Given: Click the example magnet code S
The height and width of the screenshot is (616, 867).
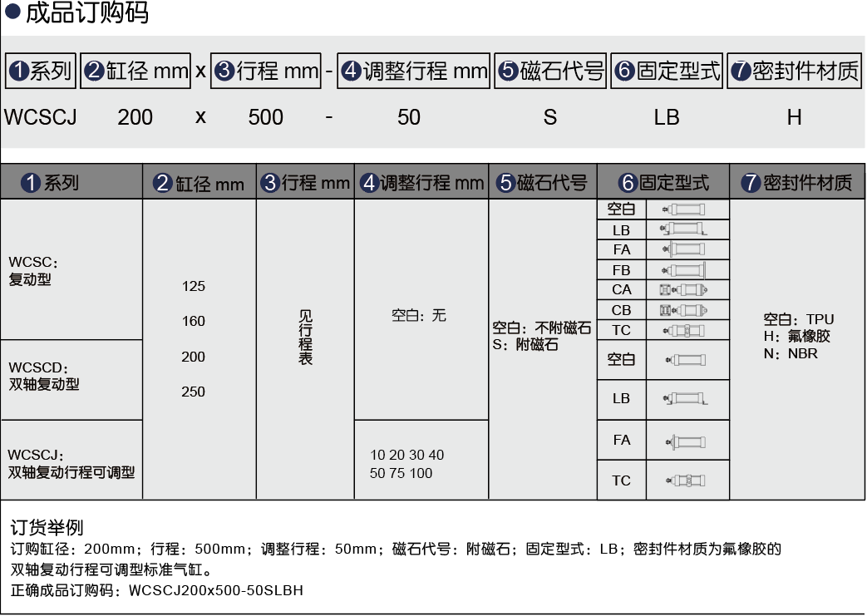Looking at the screenshot, I should pyautogui.click(x=550, y=117).
